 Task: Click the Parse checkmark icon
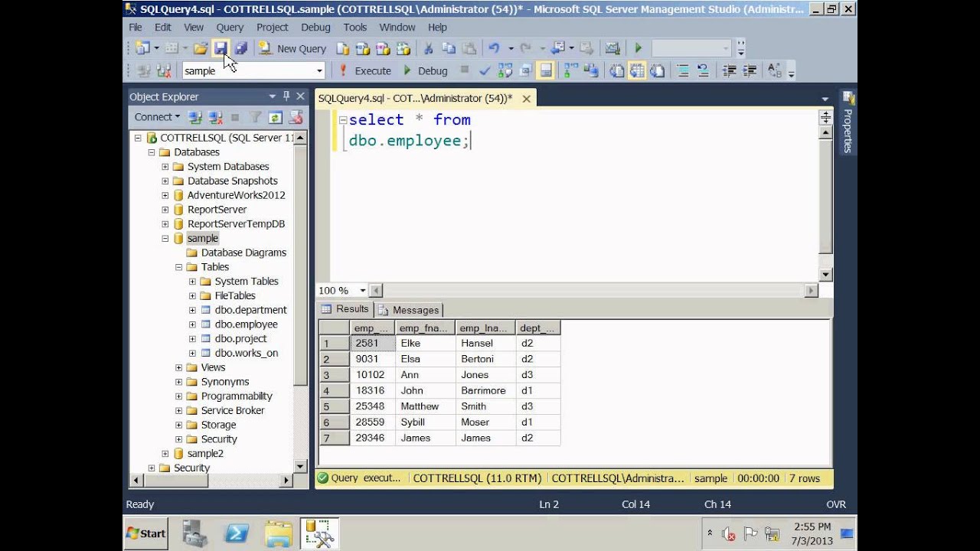click(x=484, y=70)
